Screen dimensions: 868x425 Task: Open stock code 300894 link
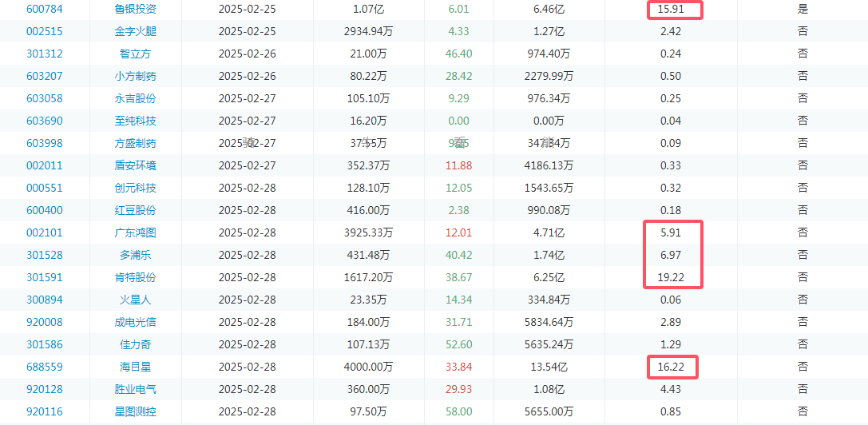[44, 300]
